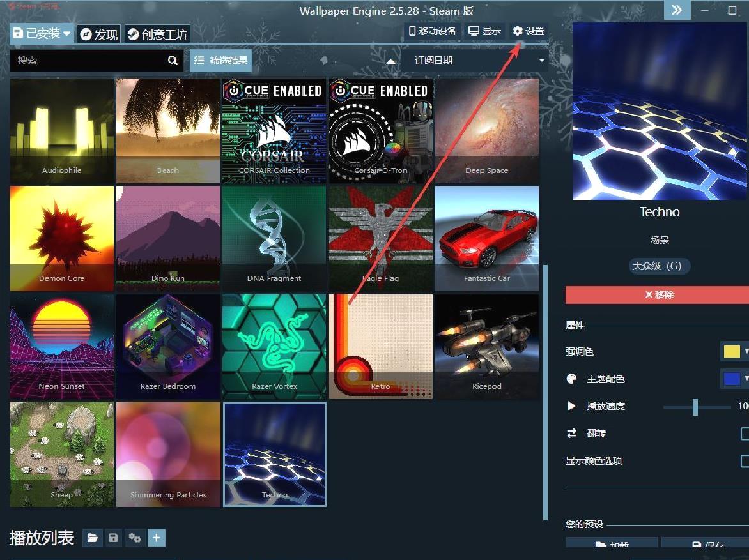Viewport: 749px width, 560px height.
Task: Select the Razer Bedroom wallpaper
Action: [168, 347]
